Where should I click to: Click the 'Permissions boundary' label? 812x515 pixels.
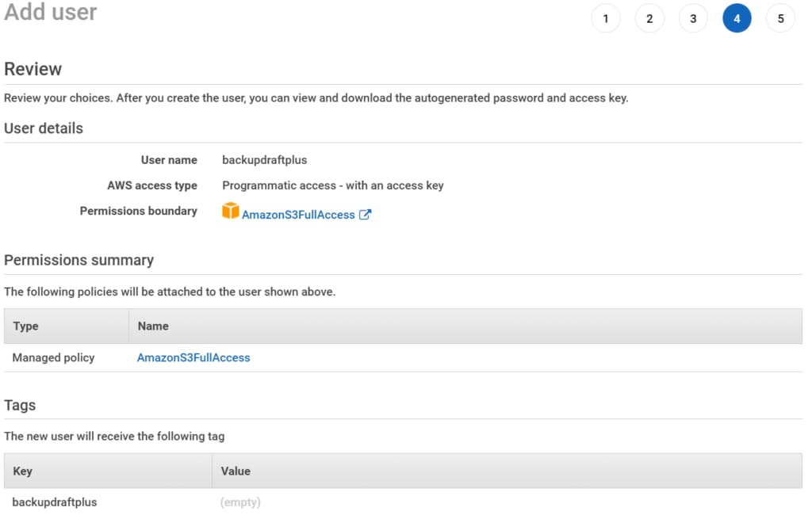pyautogui.click(x=138, y=211)
